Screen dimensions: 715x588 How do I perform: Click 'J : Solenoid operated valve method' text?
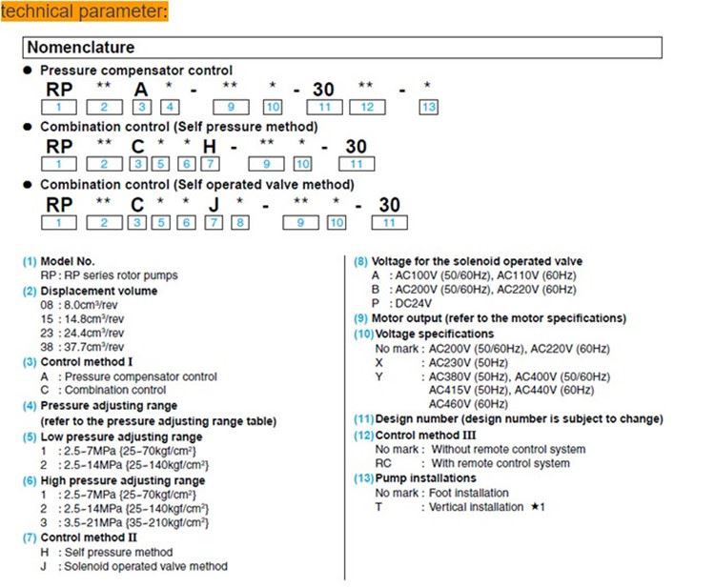coord(134,566)
